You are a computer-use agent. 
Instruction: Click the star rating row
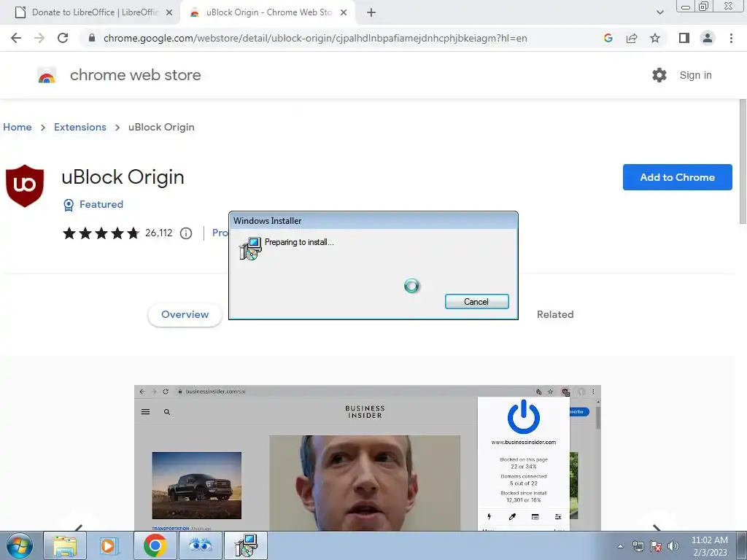[101, 233]
